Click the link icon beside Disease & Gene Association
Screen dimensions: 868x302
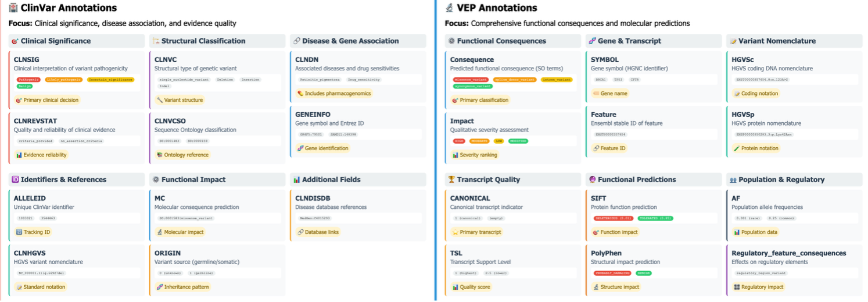(x=296, y=41)
